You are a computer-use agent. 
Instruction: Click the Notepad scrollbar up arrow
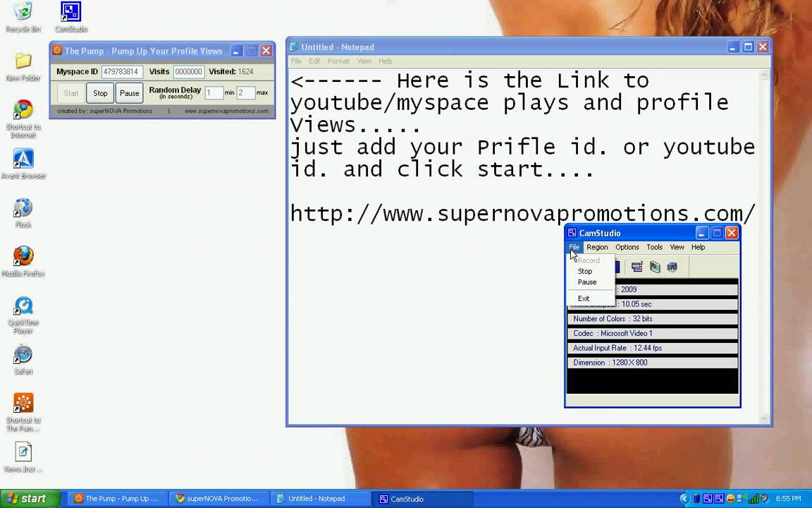tap(764, 75)
